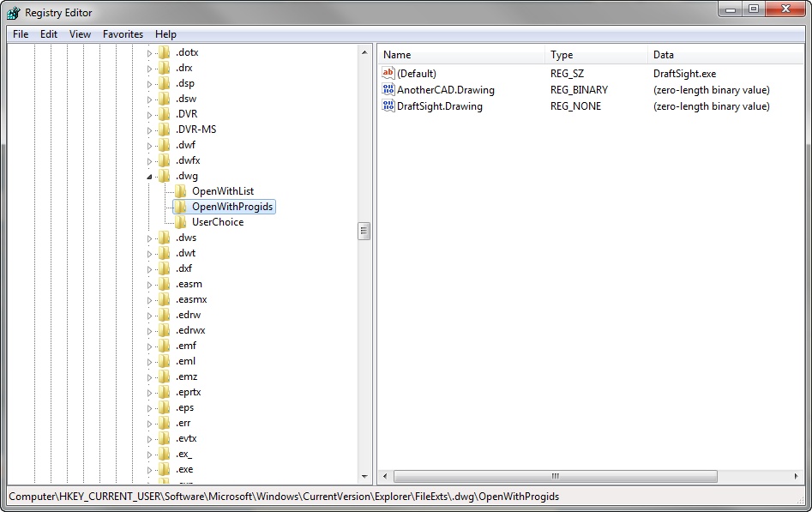Viewport: 812px width, 512px height.
Task: Click the REG_NONE type cell
Action: [x=575, y=106]
